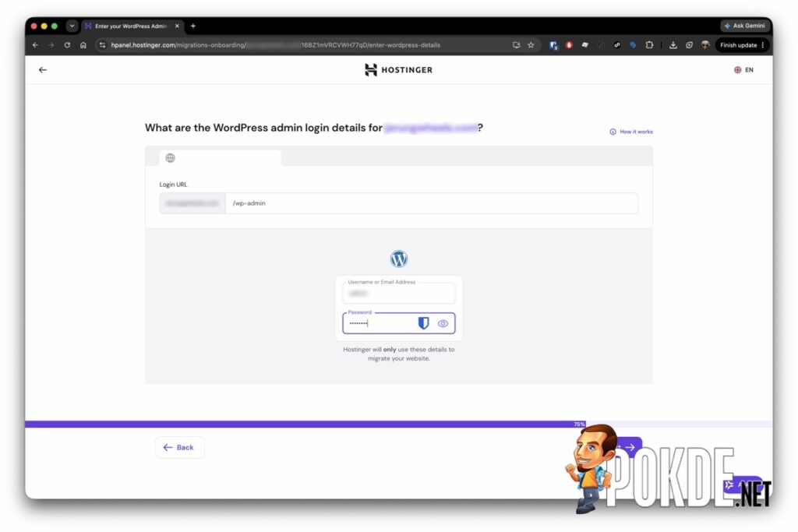798x532 pixels.
Task: Open browser home page
Action: click(x=83, y=44)
